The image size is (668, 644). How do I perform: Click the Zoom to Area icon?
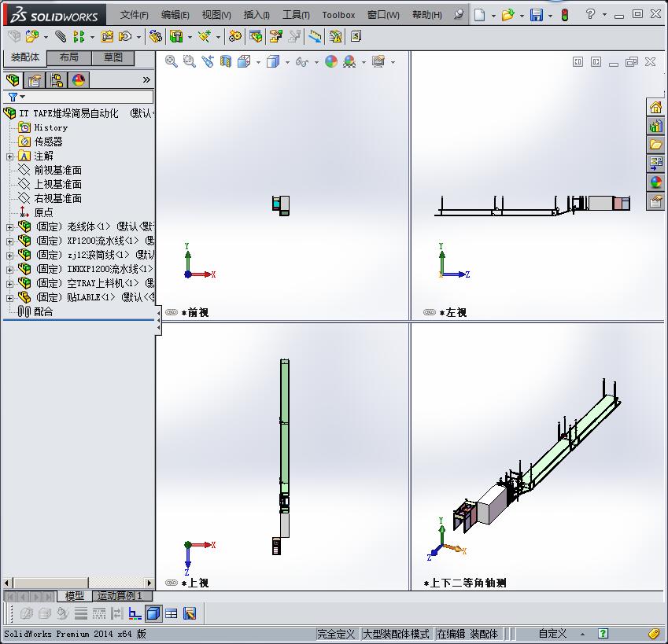189,61
